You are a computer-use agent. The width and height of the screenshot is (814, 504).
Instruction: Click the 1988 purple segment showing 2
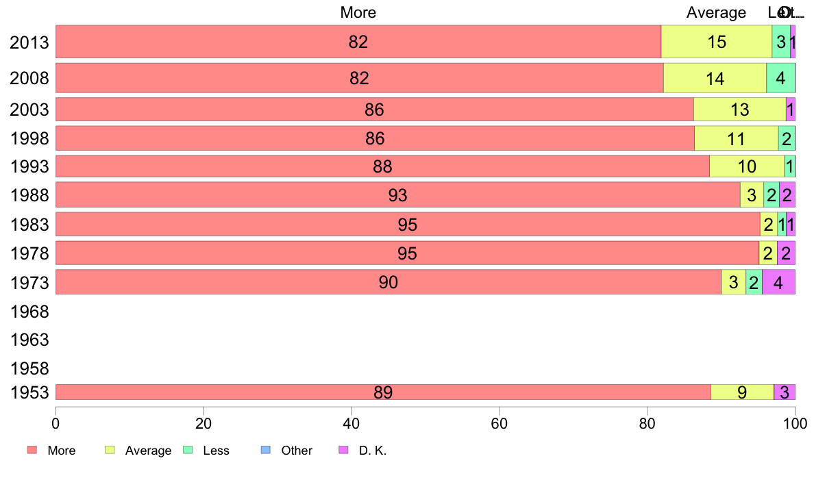tap(787, 194)
